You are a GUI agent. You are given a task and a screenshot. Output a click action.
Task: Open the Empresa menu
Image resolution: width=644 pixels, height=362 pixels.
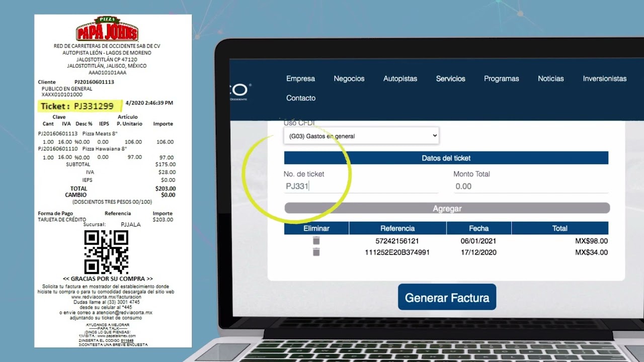click(x=300, y=78)
